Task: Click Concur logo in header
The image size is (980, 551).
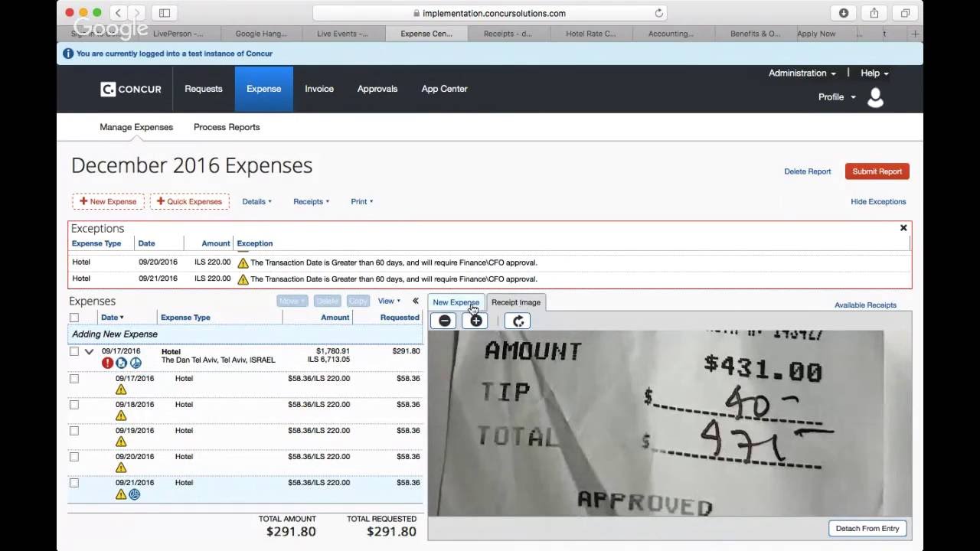Action: pos(131,90)
